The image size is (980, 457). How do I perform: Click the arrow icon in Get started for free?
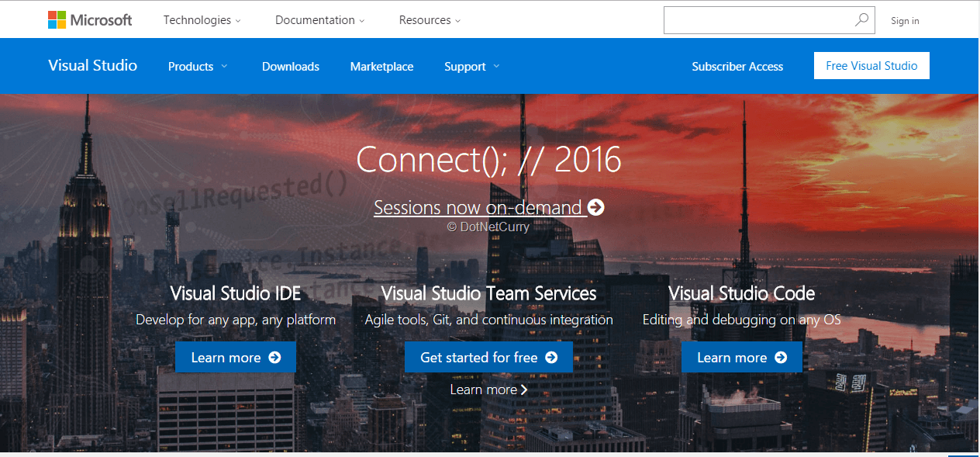pos(551,358)
